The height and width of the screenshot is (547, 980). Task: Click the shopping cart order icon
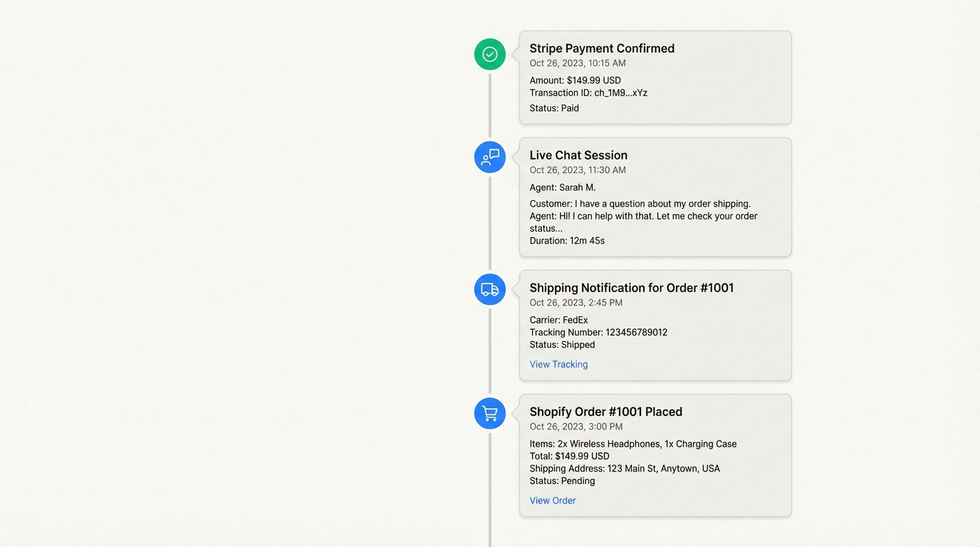pos(490,413)
